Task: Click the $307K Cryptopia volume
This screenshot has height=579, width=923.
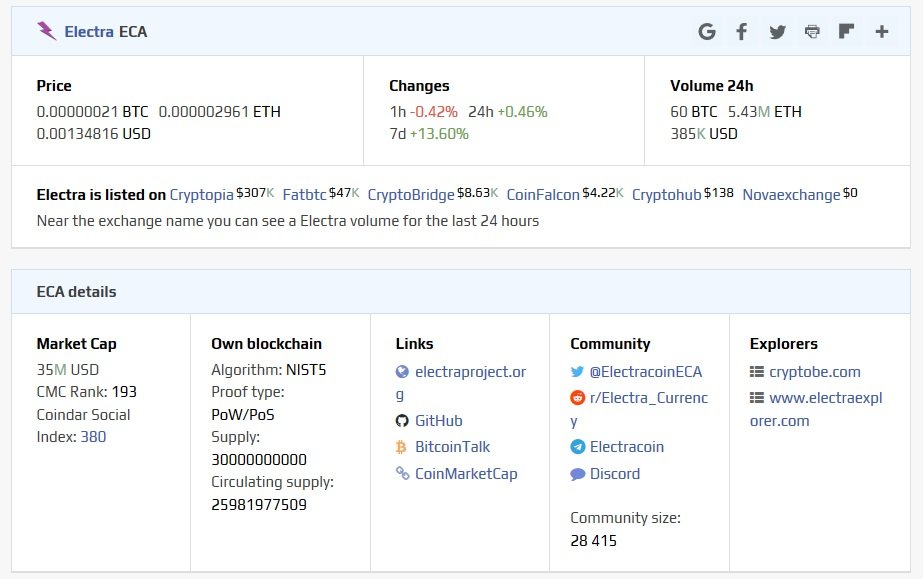Action: [255, 192]
